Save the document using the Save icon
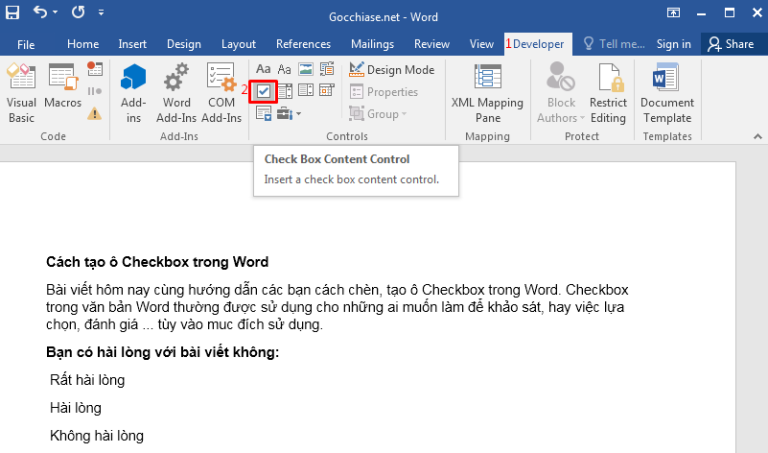Screen dimensions: 768x453 [12, 12]
